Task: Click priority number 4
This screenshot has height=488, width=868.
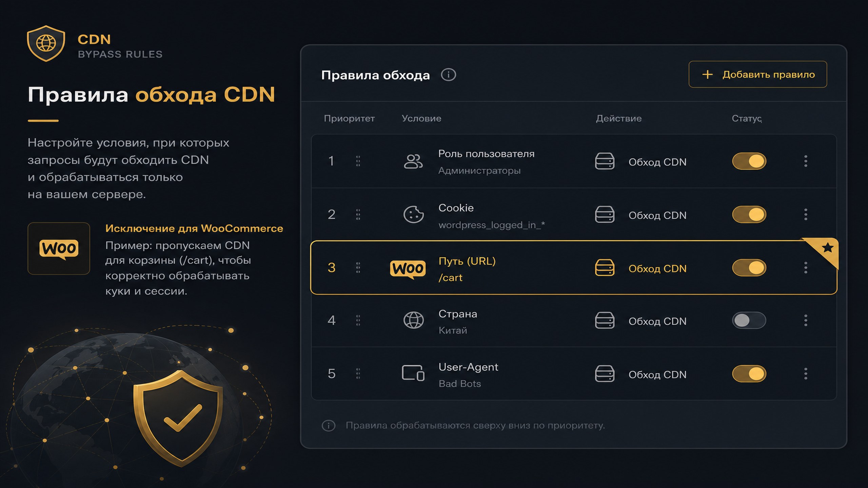Action: (x=332, y=321)
